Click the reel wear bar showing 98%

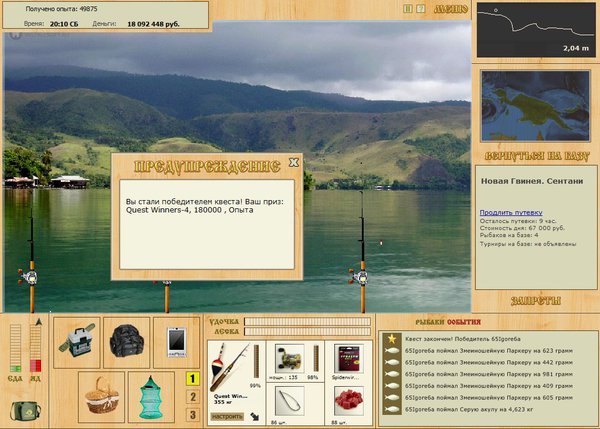click(316, 359)
